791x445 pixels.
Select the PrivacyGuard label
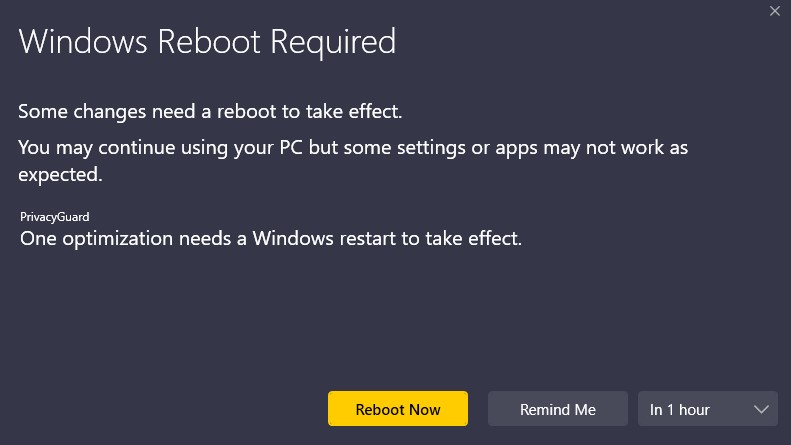coord(54,217)
